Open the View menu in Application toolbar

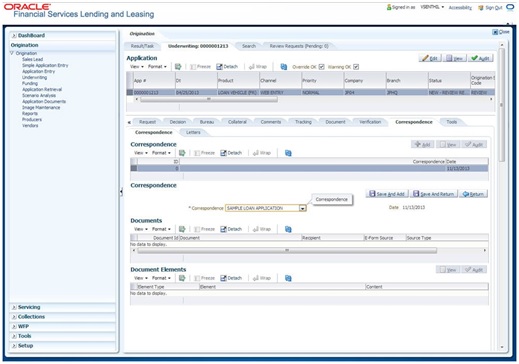pos(137,67)
